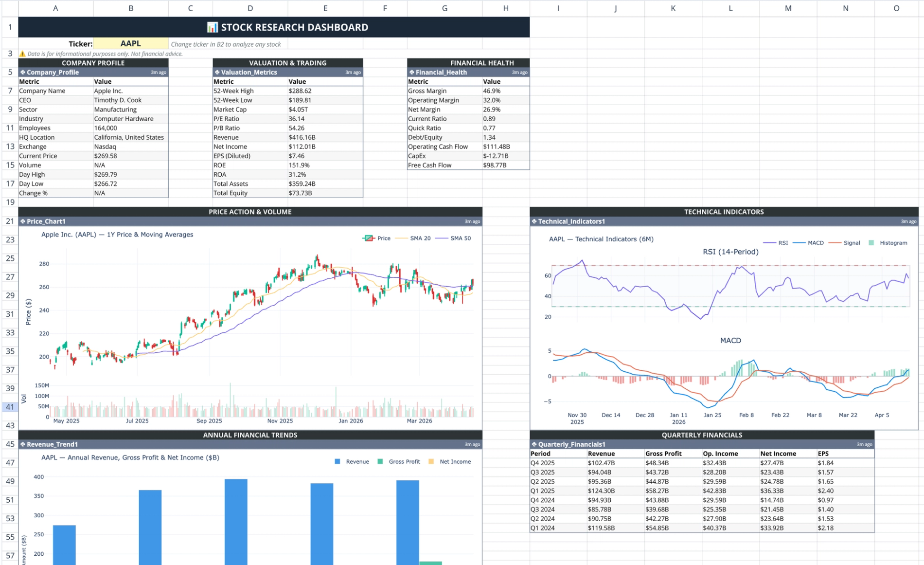
Task: Click the PRICE ACTION & VOLUME header
Action: pyautogui.click(x=250, y=212)
